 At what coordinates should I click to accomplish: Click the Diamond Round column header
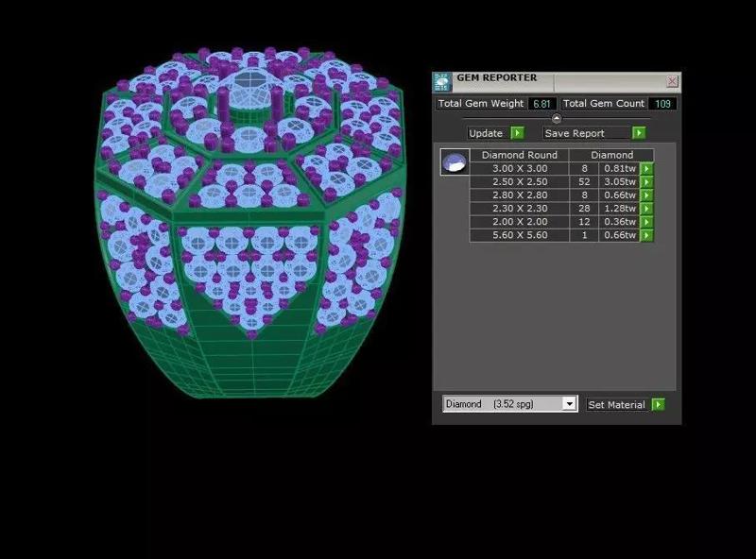(x=519, y=155)
